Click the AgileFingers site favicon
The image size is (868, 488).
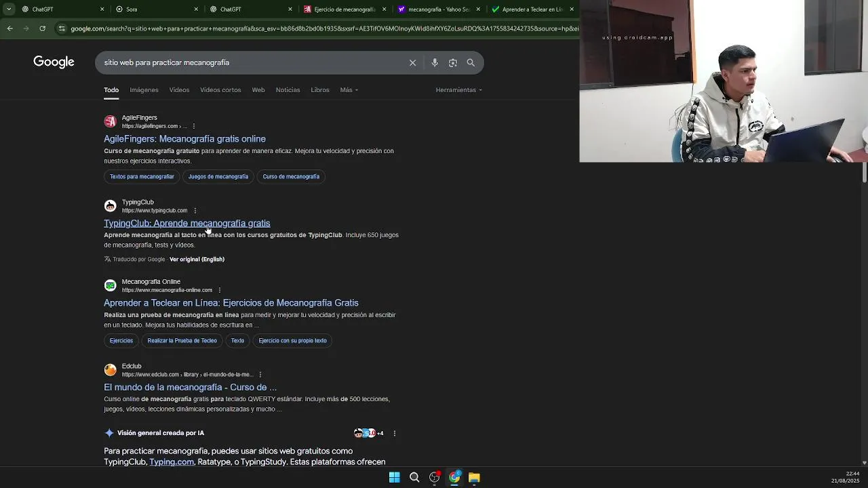point(110,121)
